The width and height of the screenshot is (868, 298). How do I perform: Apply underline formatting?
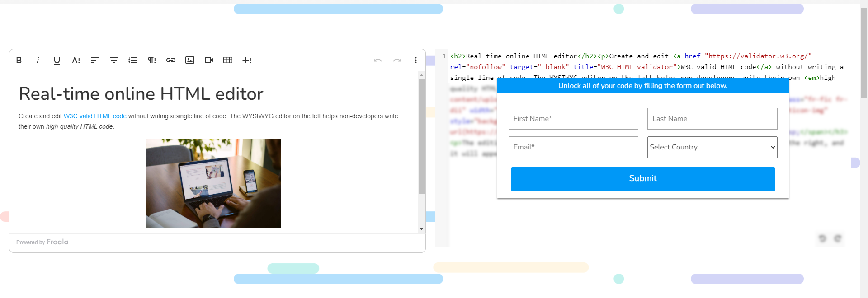pos(57,60)
